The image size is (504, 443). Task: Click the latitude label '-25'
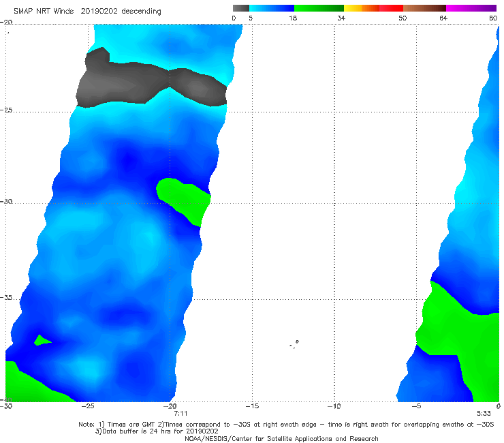click(6, 110)
